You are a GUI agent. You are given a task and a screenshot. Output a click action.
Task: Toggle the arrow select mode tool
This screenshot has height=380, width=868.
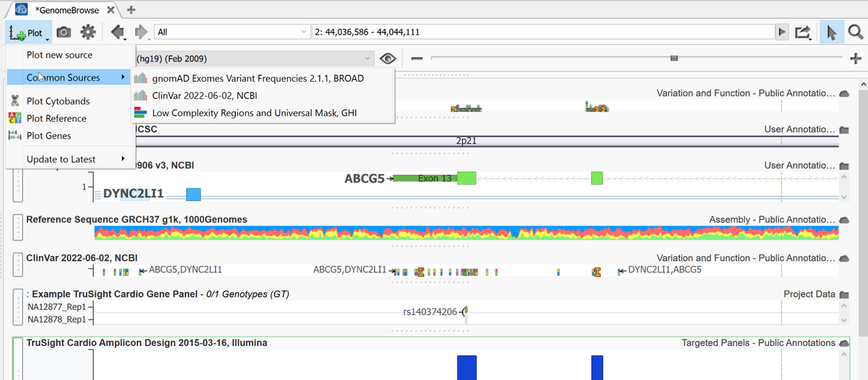[831, 32]
